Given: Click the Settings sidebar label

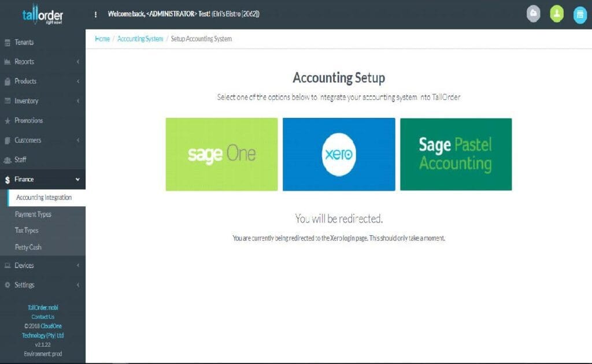Looking at the screenshot, I should pyautogui.click(x=24, y=285).
